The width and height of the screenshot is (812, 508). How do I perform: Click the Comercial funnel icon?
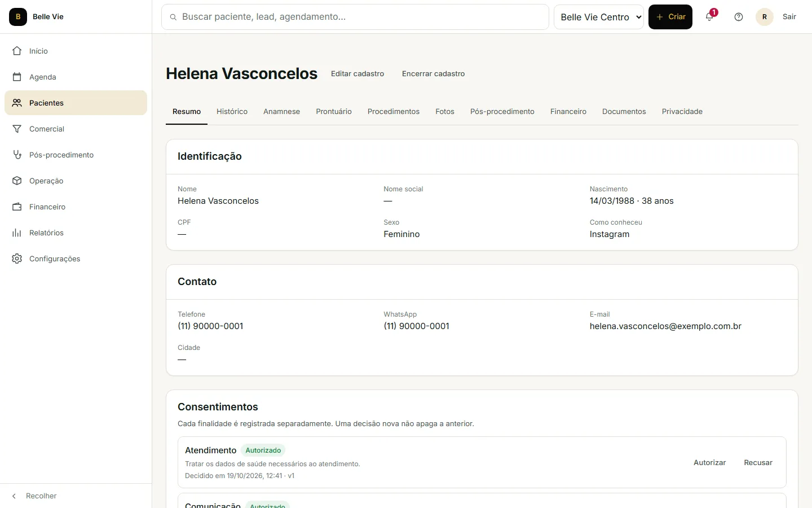pos(17,129)
